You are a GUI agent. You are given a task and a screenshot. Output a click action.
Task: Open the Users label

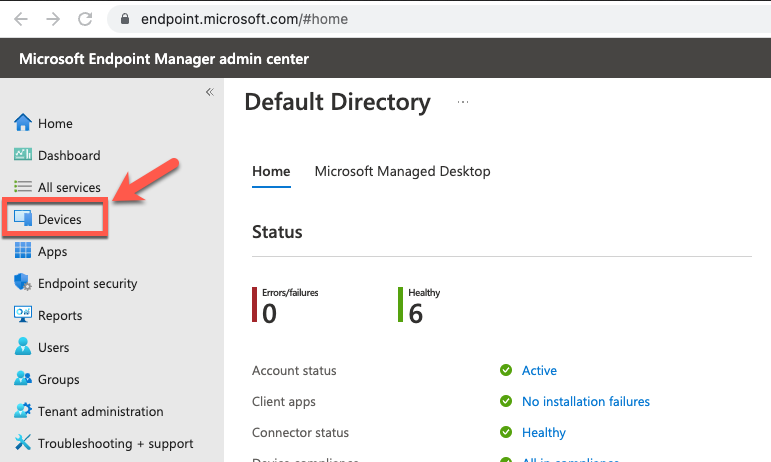click(x=53, y=347)
